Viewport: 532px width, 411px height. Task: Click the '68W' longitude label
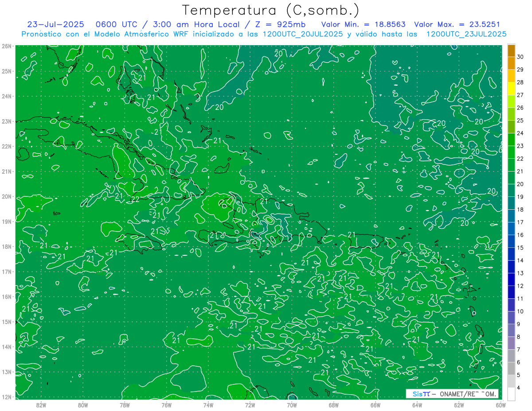[334, 405]
